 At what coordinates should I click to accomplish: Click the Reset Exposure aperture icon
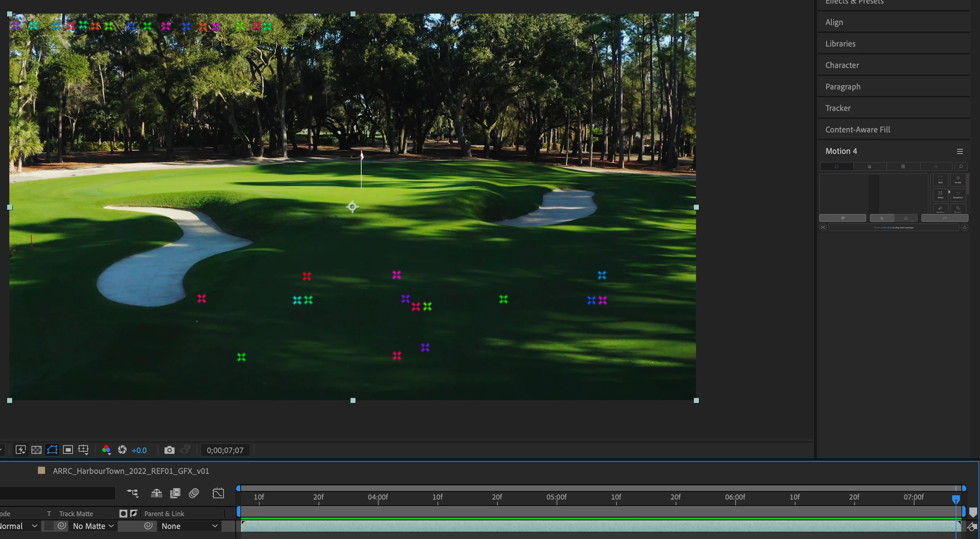point(122,450)
